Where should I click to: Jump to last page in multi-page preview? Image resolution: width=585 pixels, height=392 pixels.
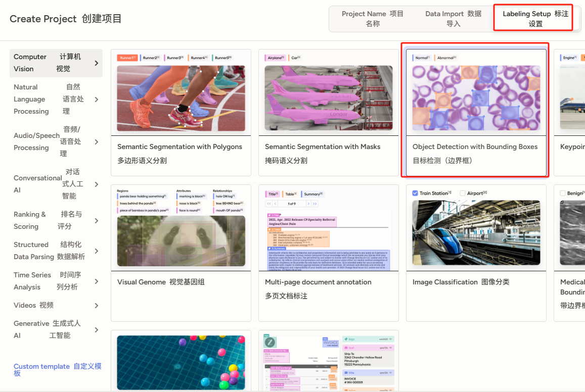pos(315,204)
